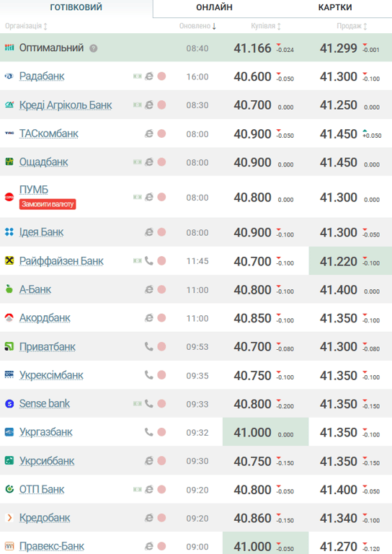Click the web icon in ПУМБ row
The width and height of the screenshot is (392, 554).
tap(149, 197)
